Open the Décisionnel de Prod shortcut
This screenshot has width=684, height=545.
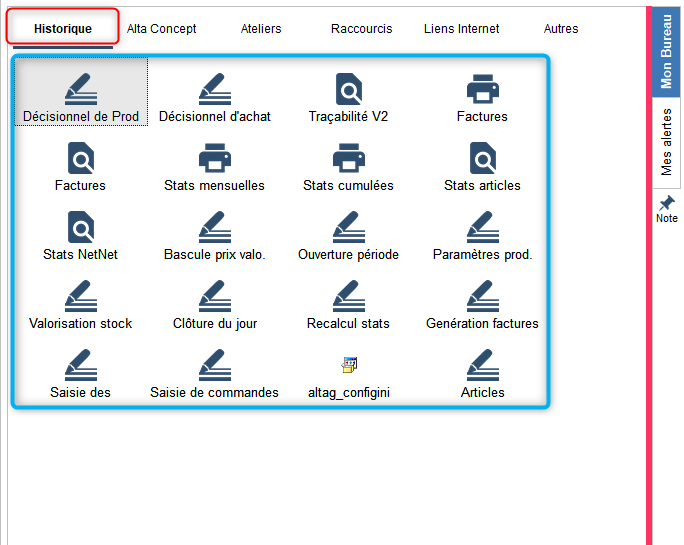81,90
